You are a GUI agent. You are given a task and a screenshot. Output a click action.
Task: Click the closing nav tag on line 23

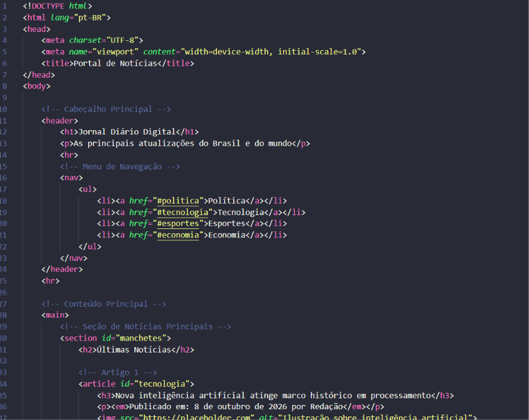coord(74,258)
